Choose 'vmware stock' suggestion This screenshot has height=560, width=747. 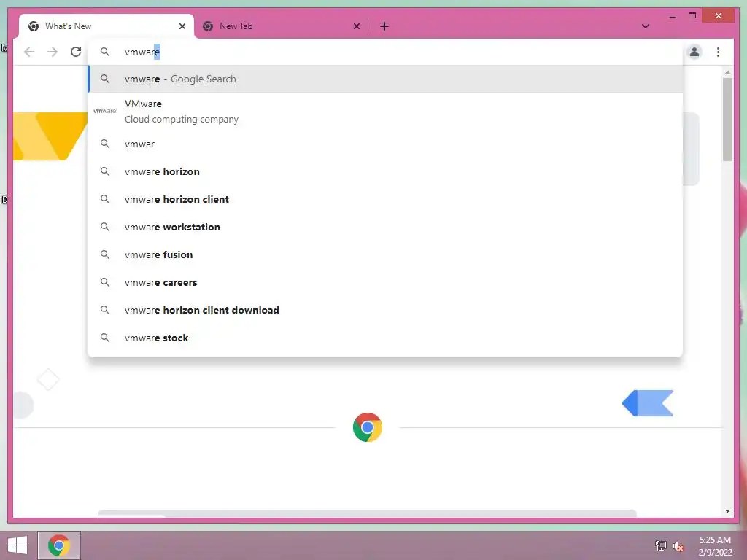385,338
